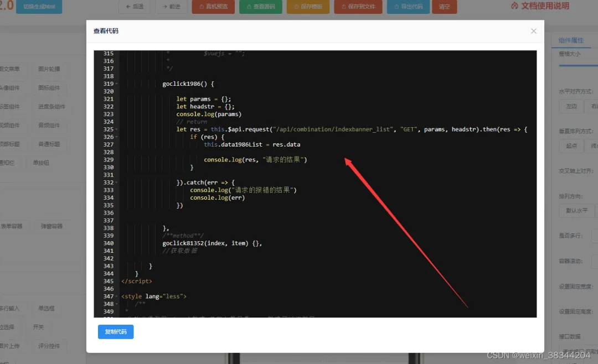Image resolution: width=598 pixels, height=364 pixels.
Task: Click the console.log(err) code line
Action: click(218, 197)
